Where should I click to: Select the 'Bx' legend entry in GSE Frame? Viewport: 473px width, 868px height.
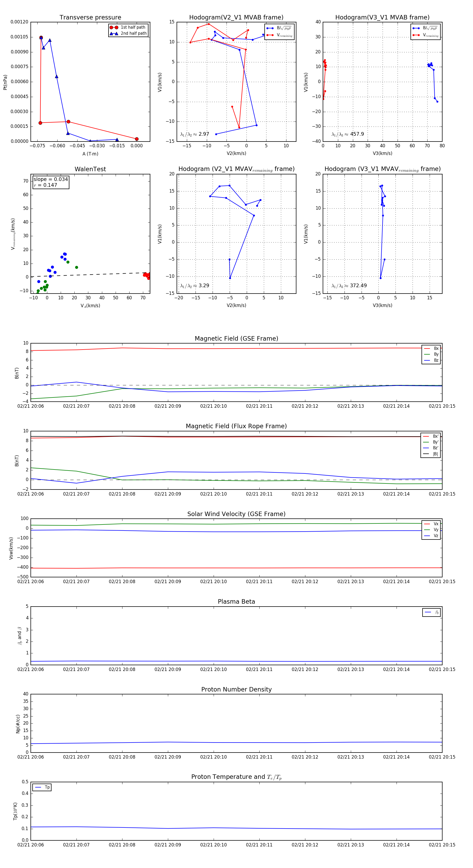pyautogui.click(x=431, y=349)
